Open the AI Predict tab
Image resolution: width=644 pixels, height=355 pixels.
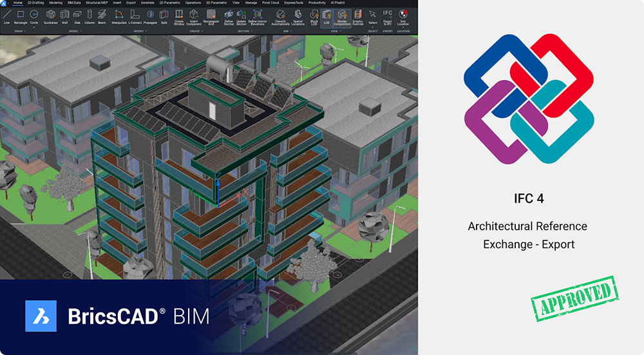tap(337, 3)
